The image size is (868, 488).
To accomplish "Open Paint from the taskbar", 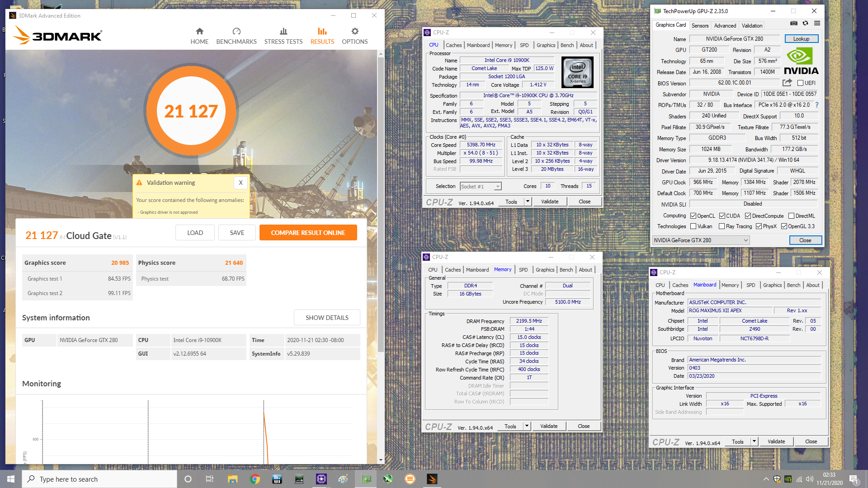I will pos(343,479).
